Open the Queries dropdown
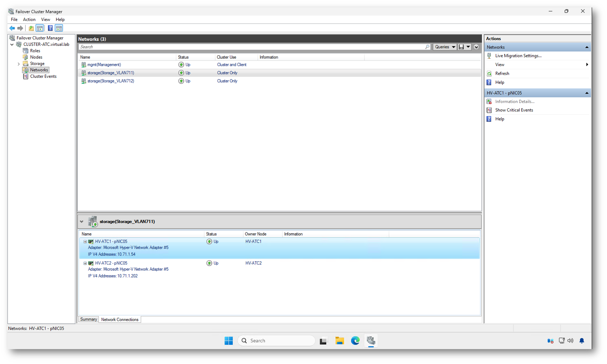607x364 pixels. pyautogui.click(x=445, y=47)
